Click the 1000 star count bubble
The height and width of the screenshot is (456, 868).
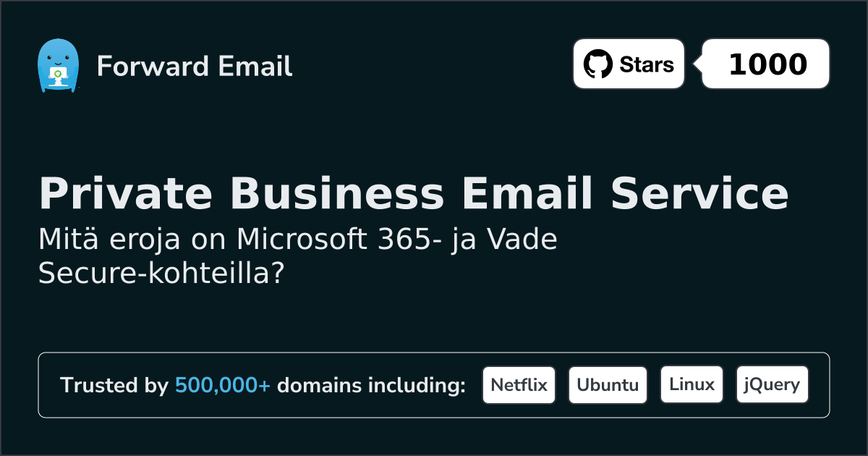pos(767,64)
